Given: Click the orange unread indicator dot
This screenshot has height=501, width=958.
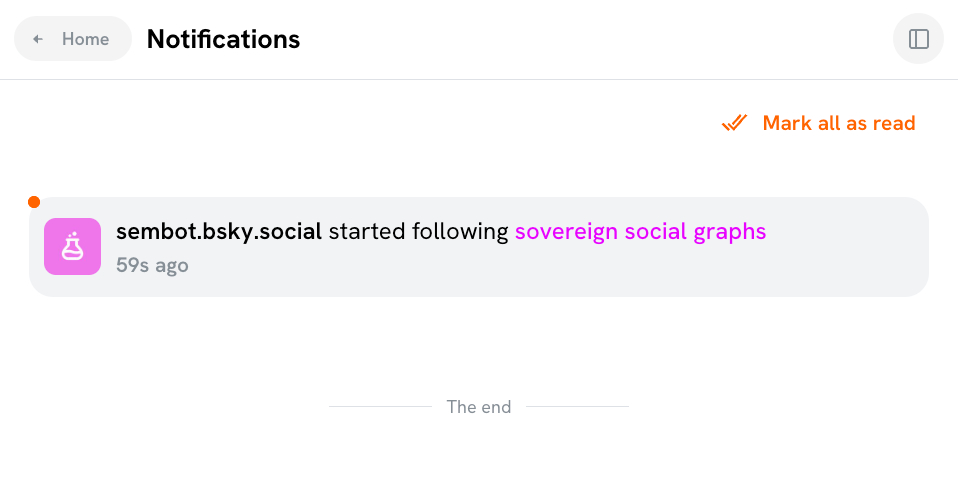Looking at the screenshot, I should coord(34,202).
